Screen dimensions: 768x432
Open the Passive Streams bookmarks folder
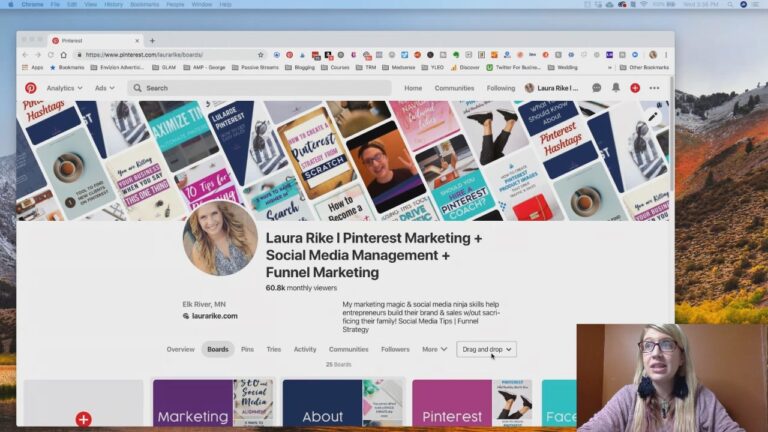click(x=255, y=68)
